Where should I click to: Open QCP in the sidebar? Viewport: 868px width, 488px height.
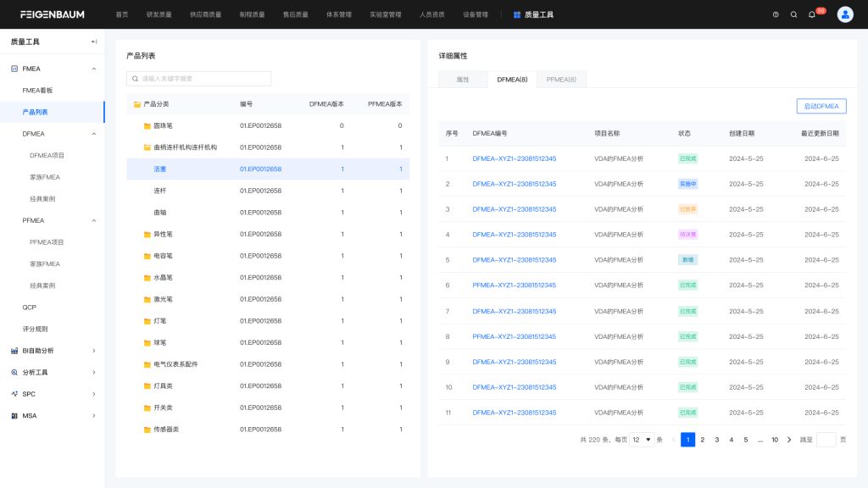(30, 308)
